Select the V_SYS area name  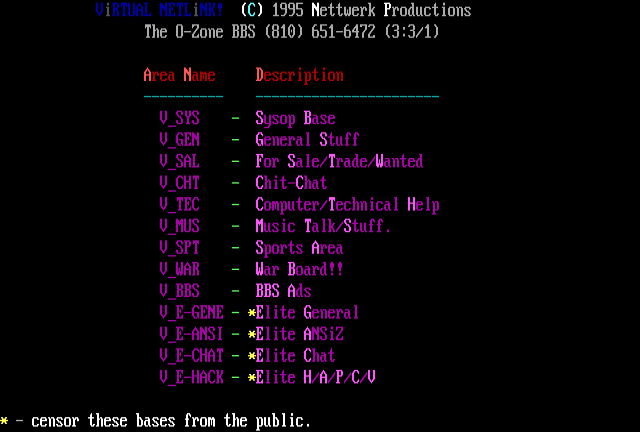180,118
